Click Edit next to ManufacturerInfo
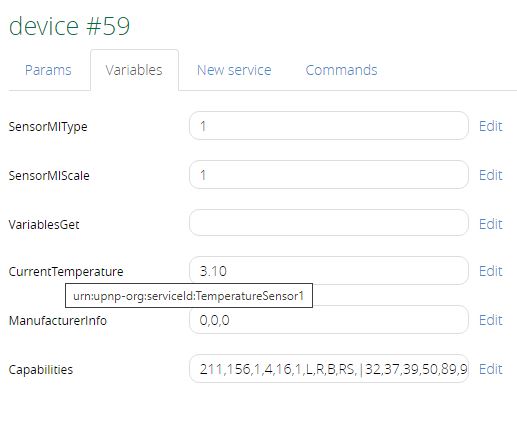The image size is (517, 424). [x=490, y=320]
